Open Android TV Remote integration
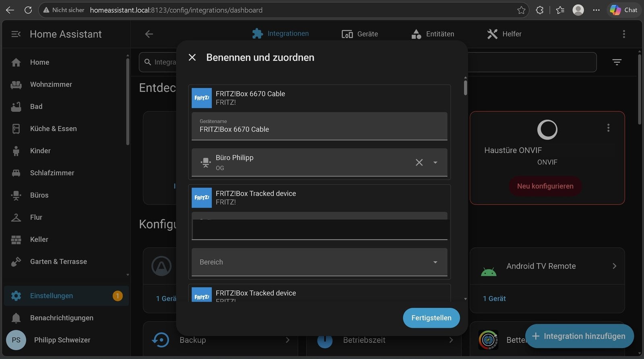This screenshot has width=644, height=359. 547,266
